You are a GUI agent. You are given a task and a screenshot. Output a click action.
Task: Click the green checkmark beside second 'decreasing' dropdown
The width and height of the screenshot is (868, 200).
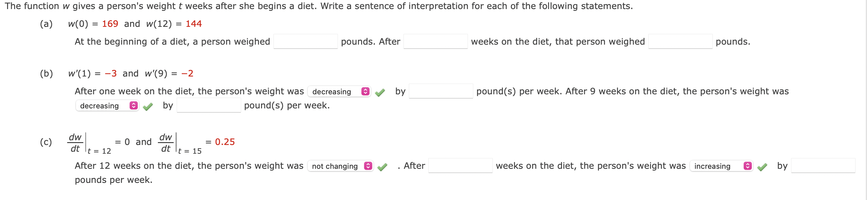147,106
